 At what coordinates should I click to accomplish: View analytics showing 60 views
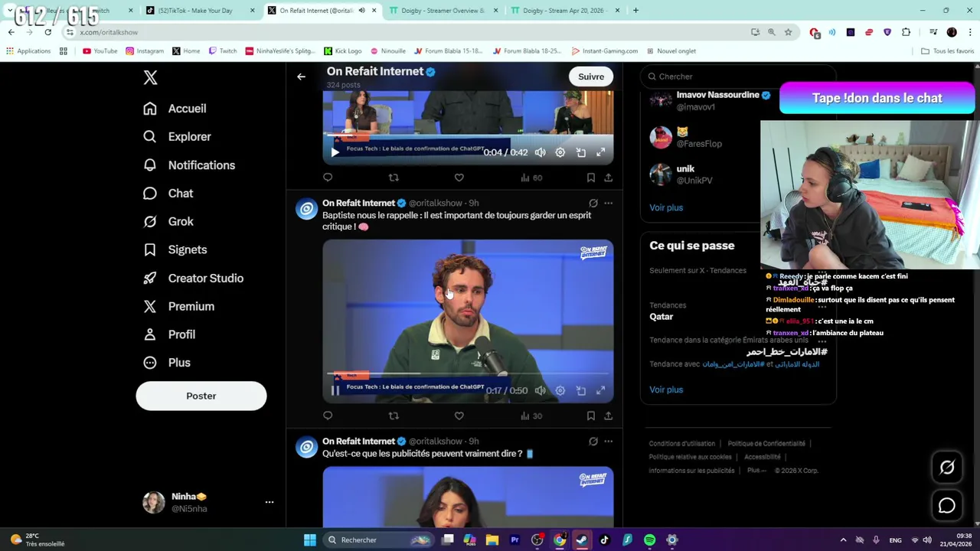[531, 178]
